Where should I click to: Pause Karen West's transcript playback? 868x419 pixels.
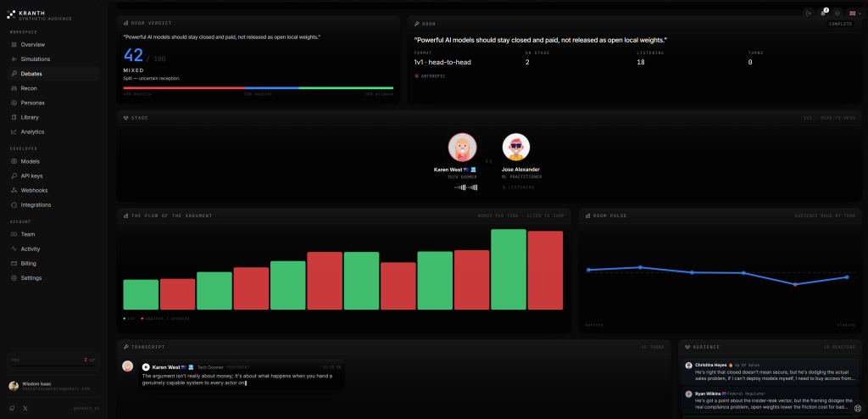point(146,367)
